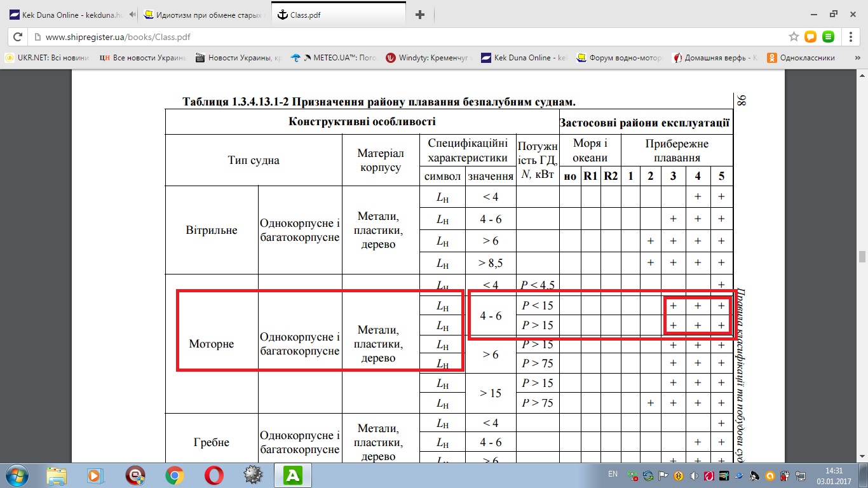The width and height of the screenshot is (868, 488).
Task: Open Одноклассники bookmark
Action: click(801, 58)
